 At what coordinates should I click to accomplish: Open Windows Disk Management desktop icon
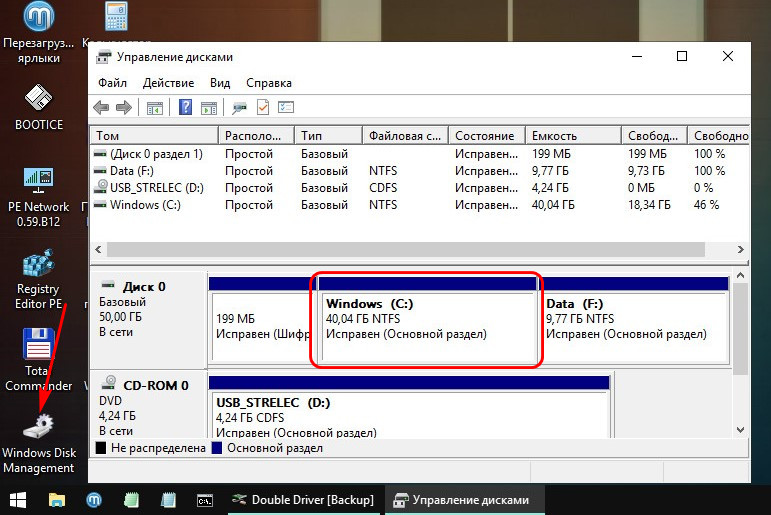click(39, 444)
